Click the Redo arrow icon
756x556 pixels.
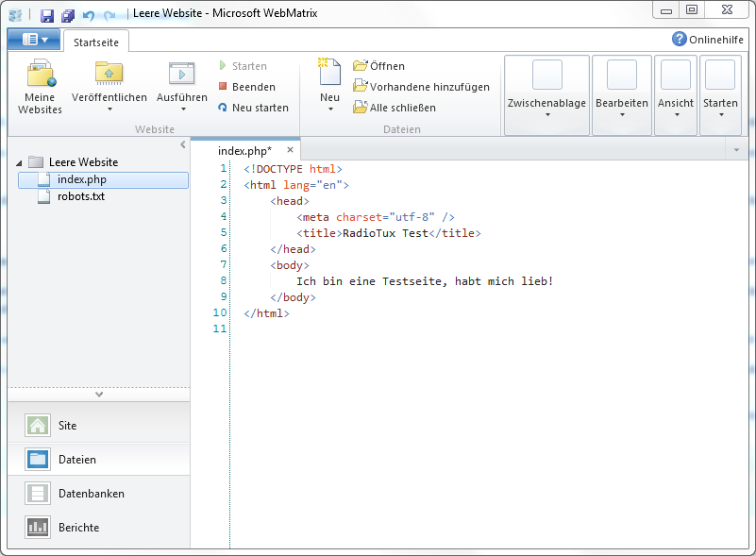pyautogui.click(x=109, y=15)
